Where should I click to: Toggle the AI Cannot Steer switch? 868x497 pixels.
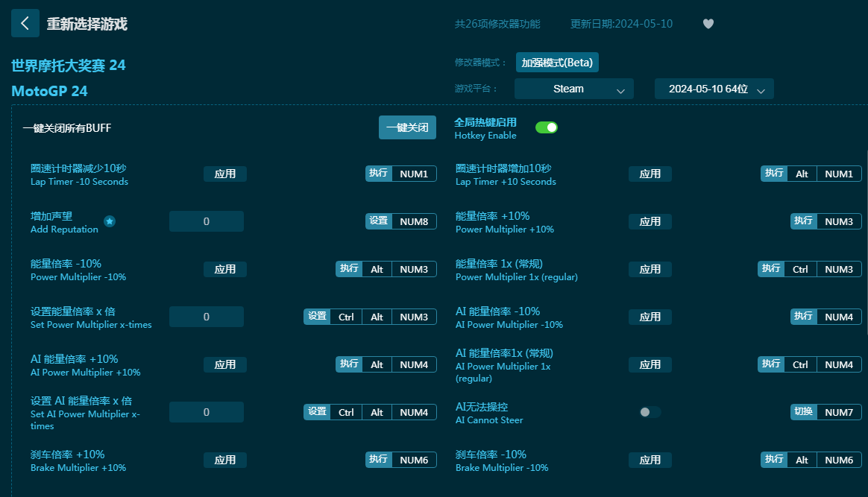coord(650,412)
